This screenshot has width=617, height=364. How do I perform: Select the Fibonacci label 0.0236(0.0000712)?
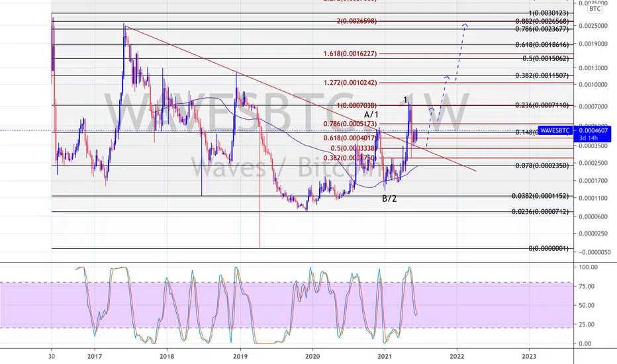tap(540, 212)
